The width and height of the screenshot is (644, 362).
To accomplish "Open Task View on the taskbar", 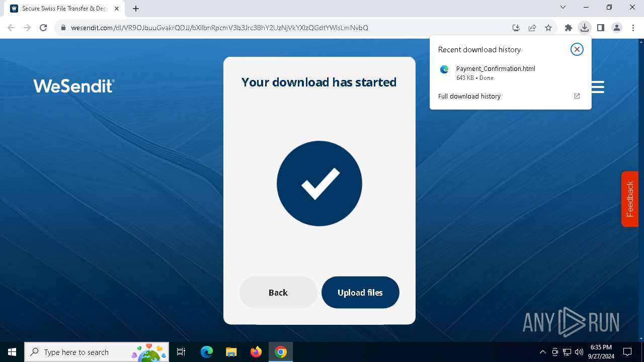I will [x=182, y=352].
